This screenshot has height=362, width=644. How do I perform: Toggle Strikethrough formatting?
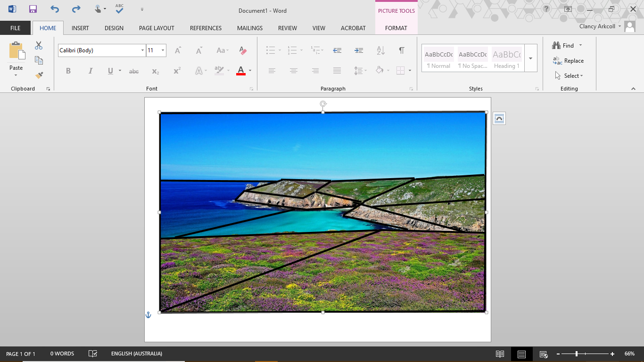pos(134,71)
